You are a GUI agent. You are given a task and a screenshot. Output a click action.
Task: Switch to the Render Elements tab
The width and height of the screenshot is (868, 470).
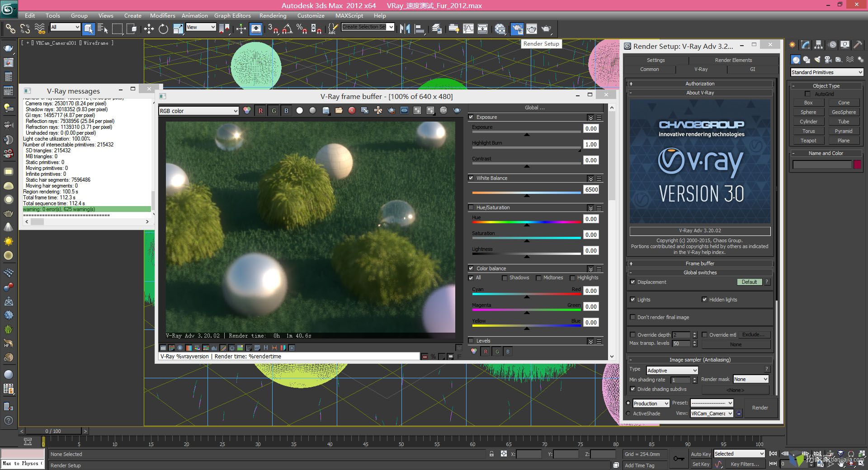tap(733, 60)
